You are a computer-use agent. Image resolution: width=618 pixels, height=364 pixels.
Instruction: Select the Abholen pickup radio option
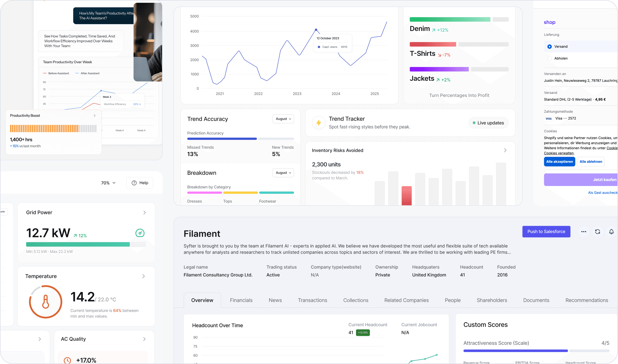550,58
